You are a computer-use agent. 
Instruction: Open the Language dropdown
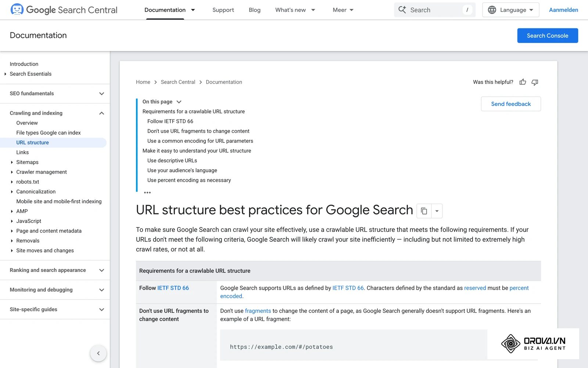(x=510, y=10)
